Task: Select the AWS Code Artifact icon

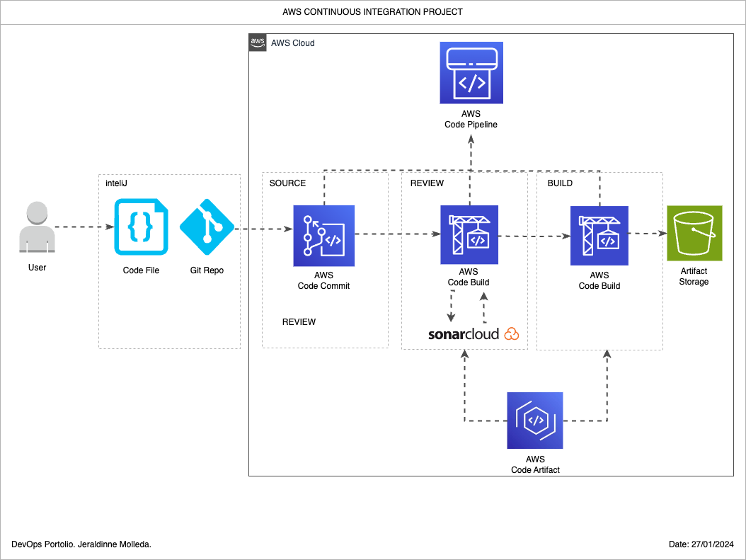Action: pyautogui.click(x=535, y=421)
